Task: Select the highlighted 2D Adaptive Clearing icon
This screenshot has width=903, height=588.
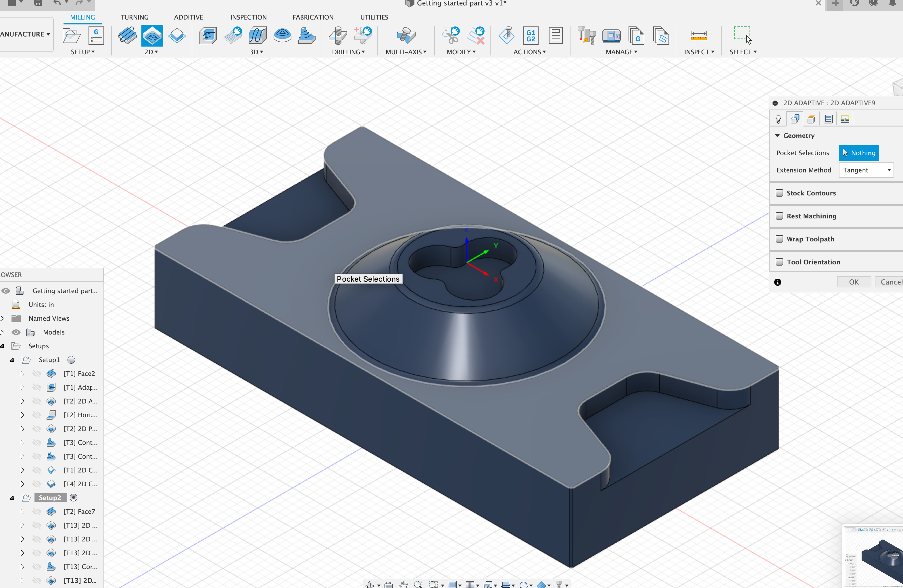Action: tap(152, 36)
